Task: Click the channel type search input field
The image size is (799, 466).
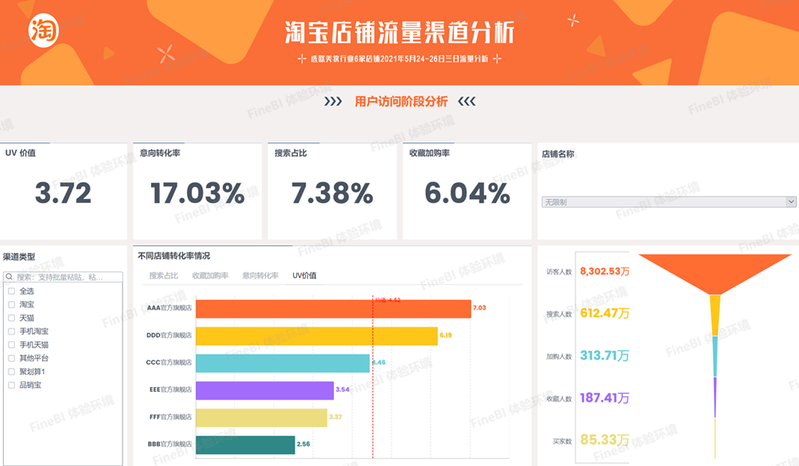Action: point(65,276)
